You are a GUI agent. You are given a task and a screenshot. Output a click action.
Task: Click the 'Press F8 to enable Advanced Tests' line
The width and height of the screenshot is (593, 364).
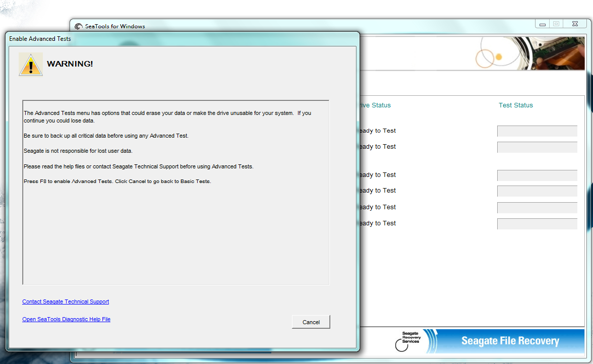click(117, 181)
